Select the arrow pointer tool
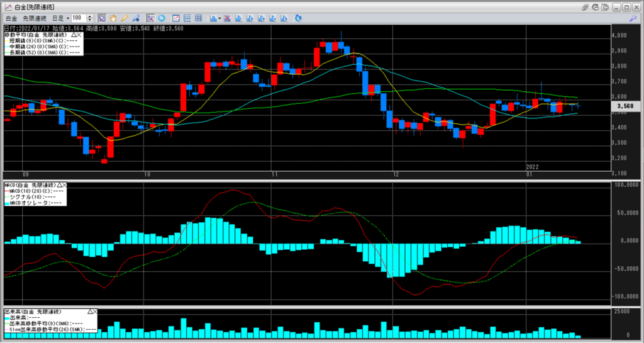644x343 pixels. pos(102,18)
